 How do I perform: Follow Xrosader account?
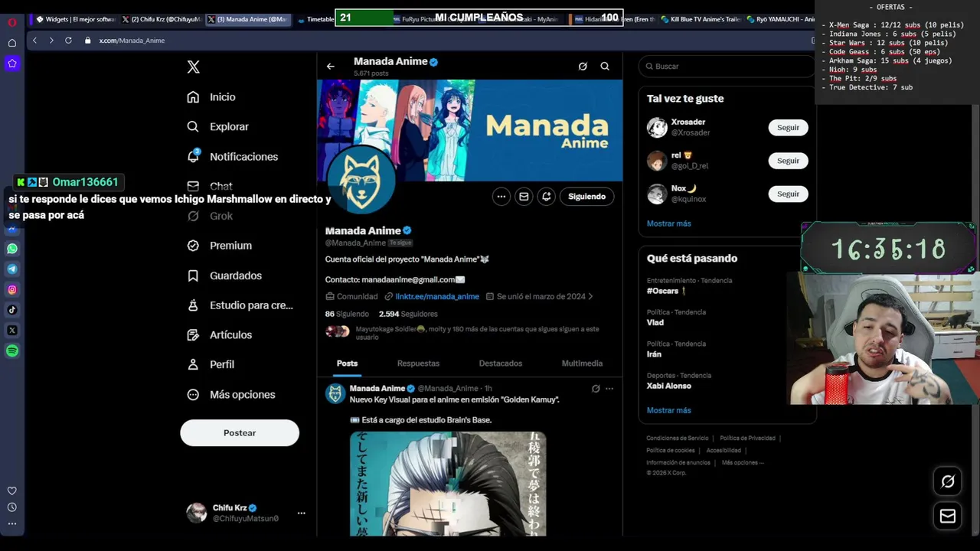pos(788,128)
